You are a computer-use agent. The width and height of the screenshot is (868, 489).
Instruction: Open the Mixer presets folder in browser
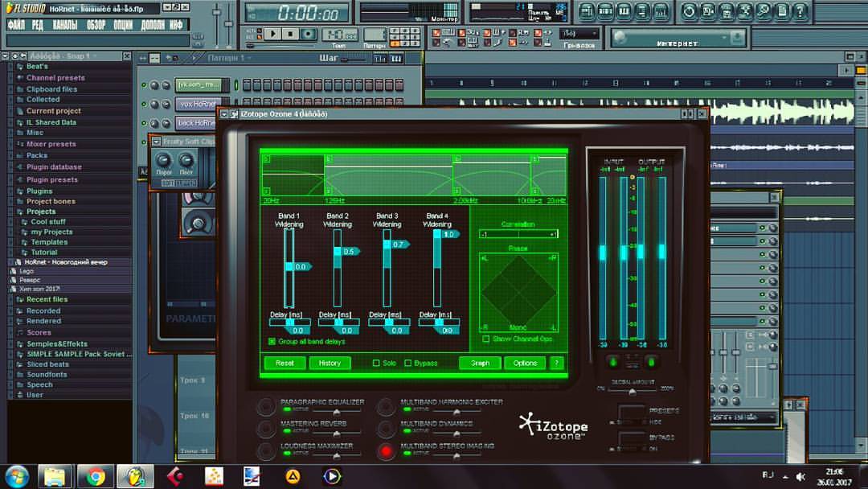(51, 144)
